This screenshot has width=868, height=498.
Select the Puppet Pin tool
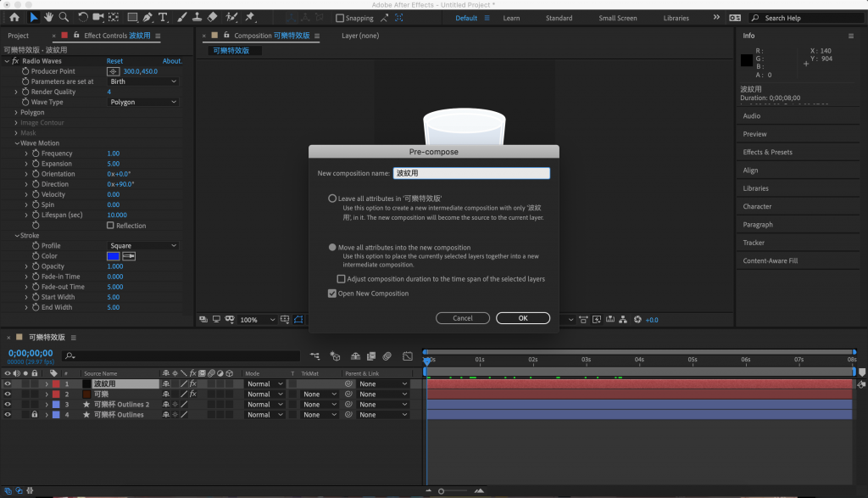coord(250,17)
